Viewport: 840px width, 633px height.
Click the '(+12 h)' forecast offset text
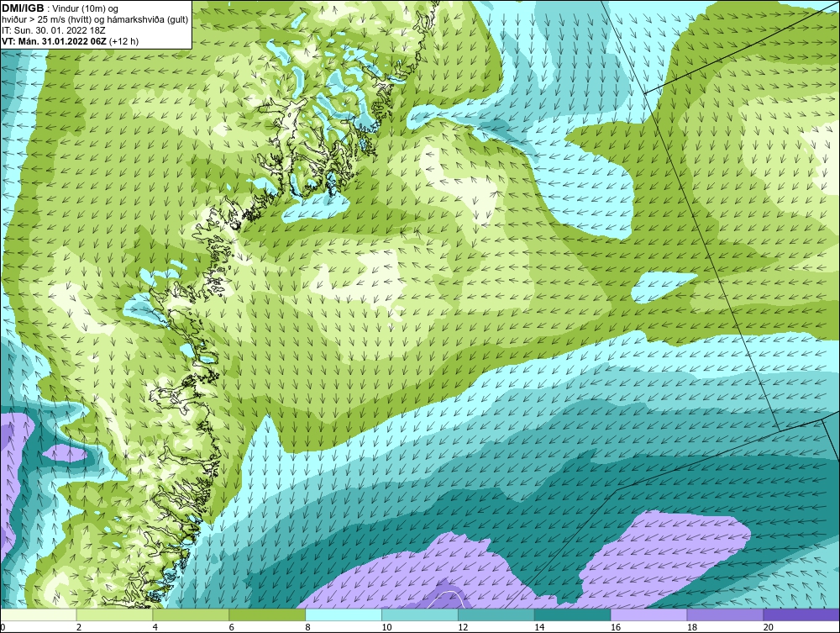point(123,41)
